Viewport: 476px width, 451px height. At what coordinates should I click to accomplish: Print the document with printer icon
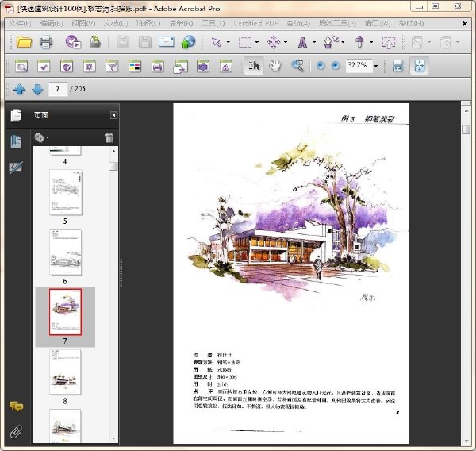pyautogui.click(x=46, y=42)
